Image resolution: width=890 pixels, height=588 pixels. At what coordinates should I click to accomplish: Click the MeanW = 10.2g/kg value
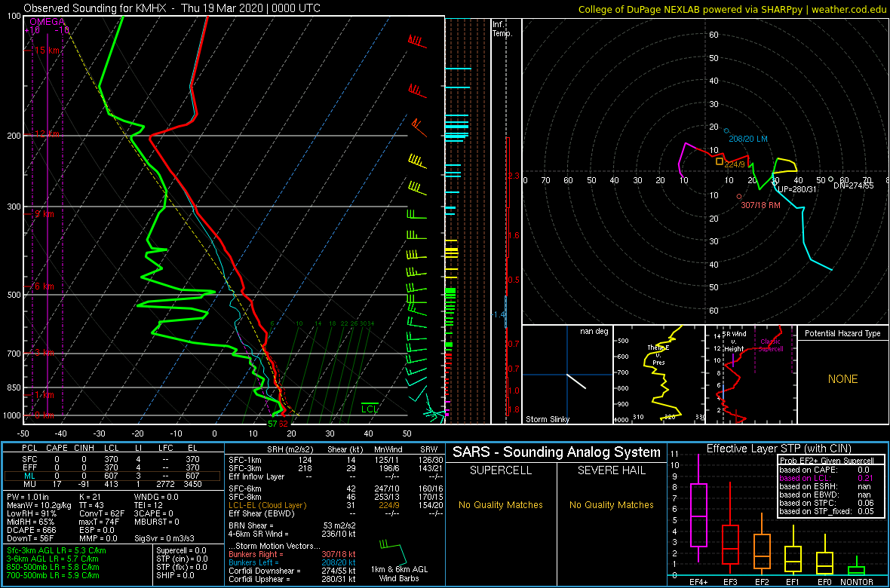38,507
